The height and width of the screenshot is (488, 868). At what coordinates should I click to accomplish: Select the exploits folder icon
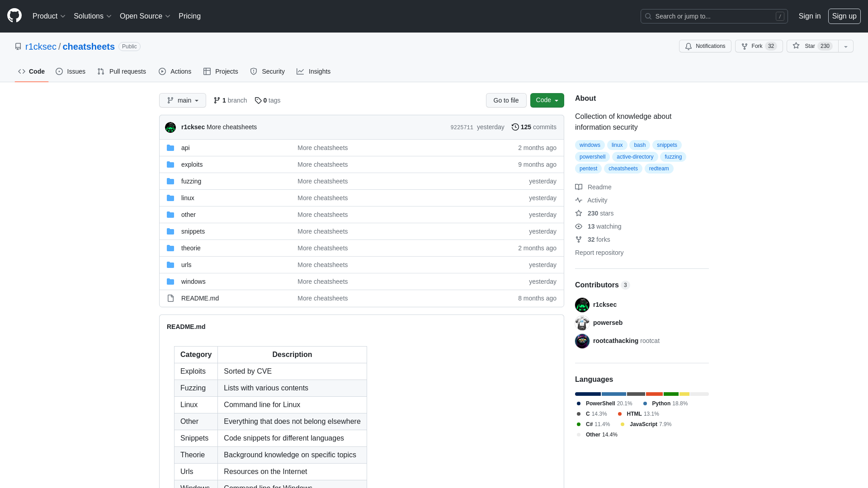tap(170, 164)
